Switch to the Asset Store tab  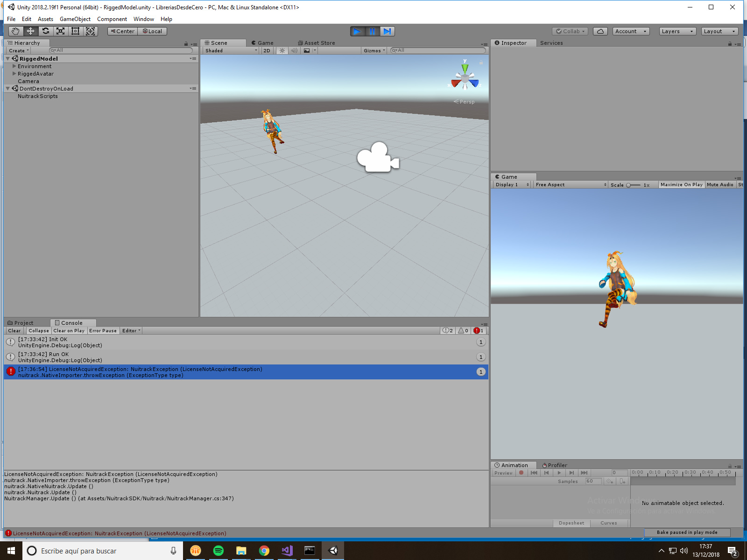(317, 43)
